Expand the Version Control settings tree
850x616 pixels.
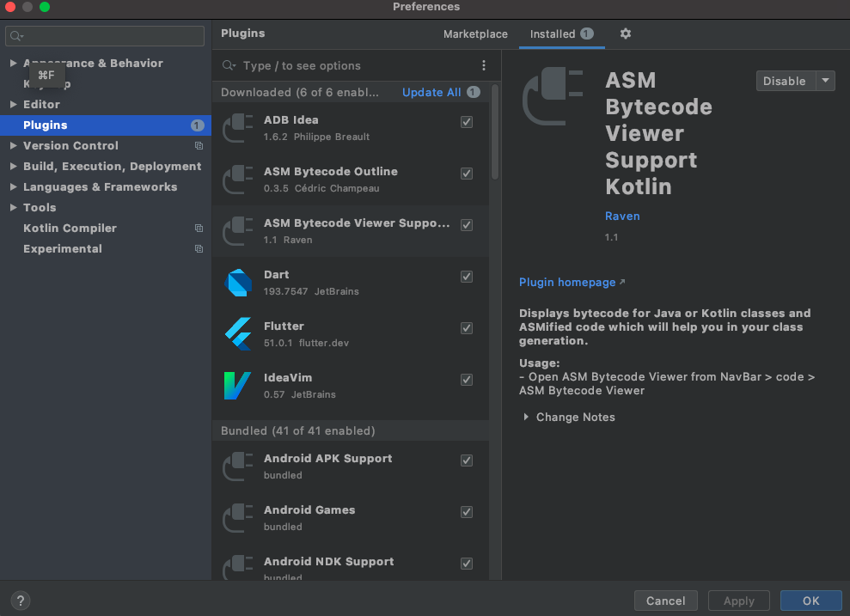pyautogui.click(x=13, y=146)
